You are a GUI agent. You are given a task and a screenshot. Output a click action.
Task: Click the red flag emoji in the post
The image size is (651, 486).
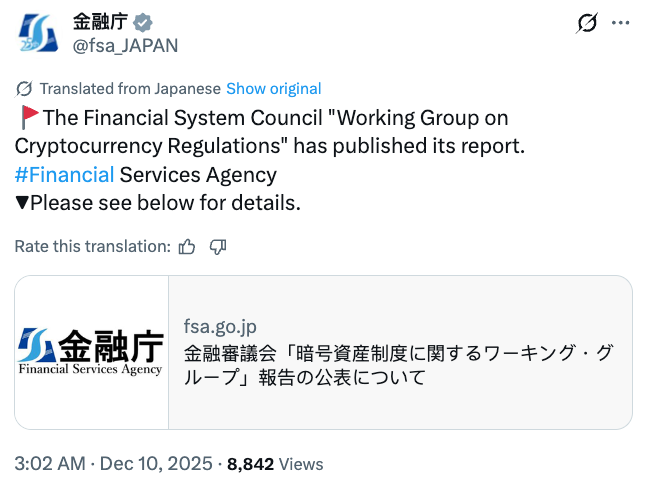[28, 118]
